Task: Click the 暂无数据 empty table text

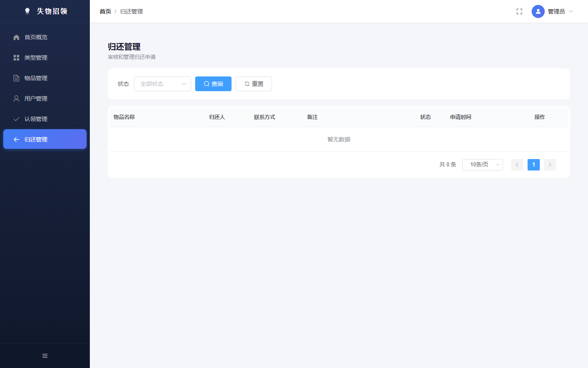Action: click(x=339, y=139)
